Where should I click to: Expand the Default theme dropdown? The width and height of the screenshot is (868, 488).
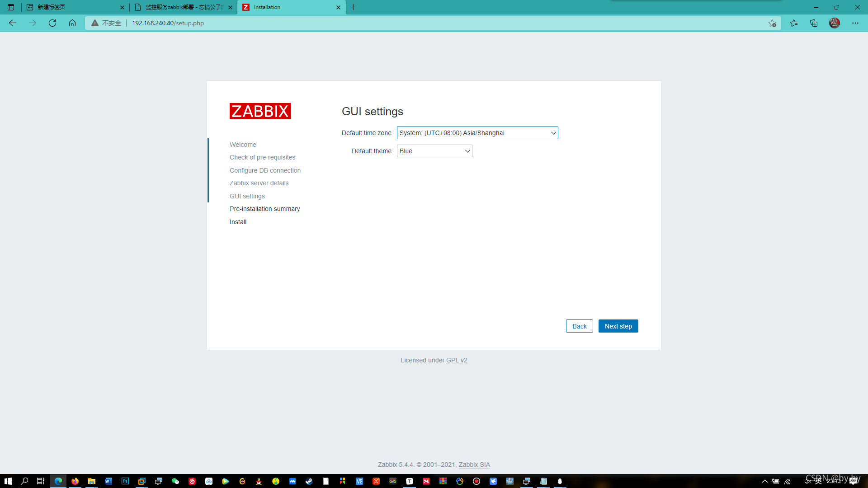[x=434, y=151]
